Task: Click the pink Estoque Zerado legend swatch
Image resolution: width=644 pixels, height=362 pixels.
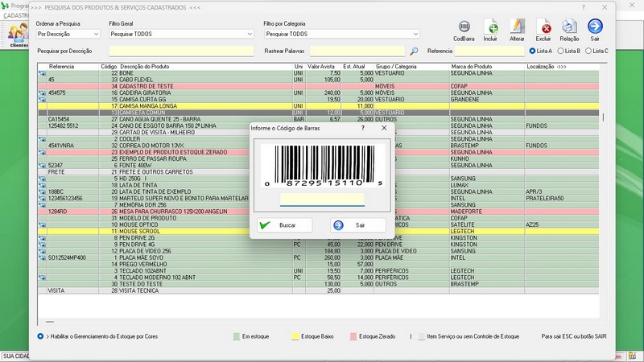Action: coord(354,335)
